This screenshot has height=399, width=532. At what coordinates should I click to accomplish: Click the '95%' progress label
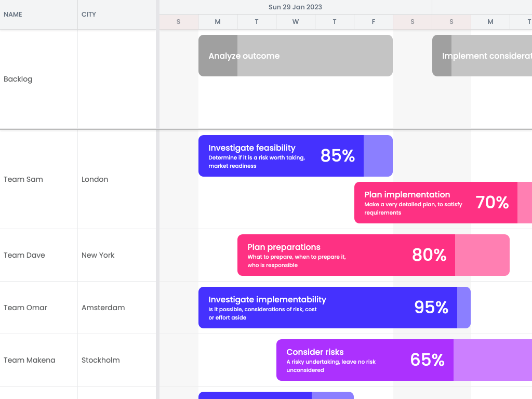point(431,308)
